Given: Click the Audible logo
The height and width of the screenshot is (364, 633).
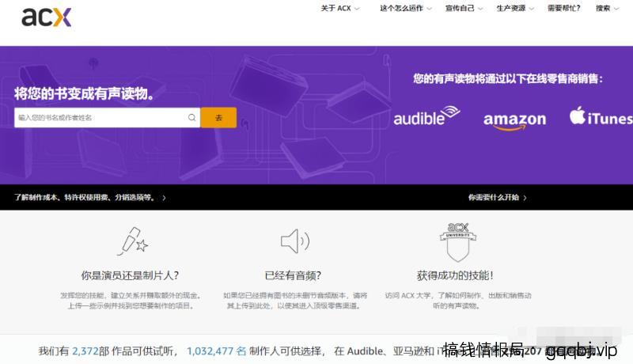Looking at the screenshot, I should pos(426,116).
